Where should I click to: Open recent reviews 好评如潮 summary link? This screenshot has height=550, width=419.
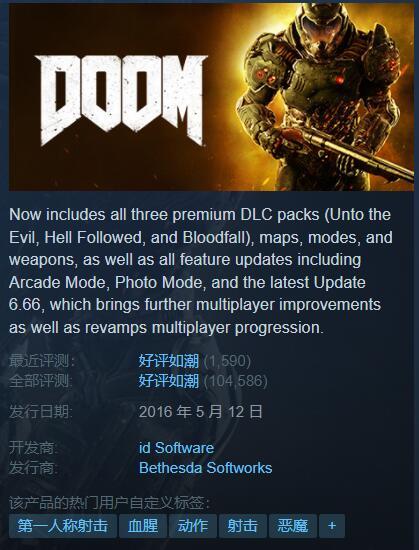[169, 361]
